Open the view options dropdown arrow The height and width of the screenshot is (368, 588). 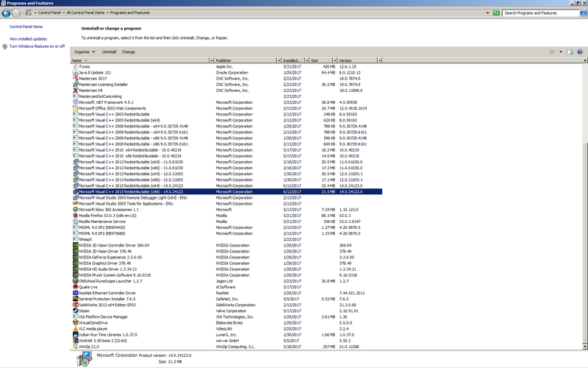(x=561, y=52)
